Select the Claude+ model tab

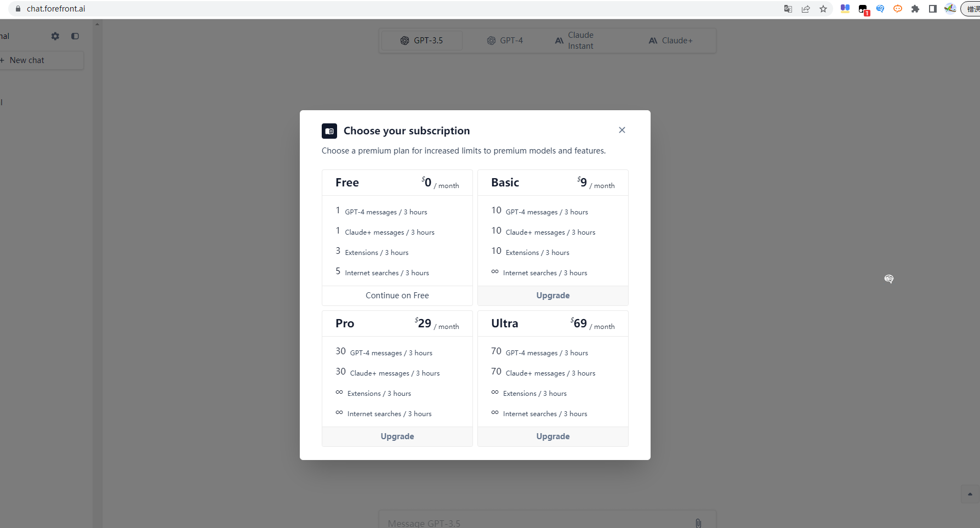670,41
